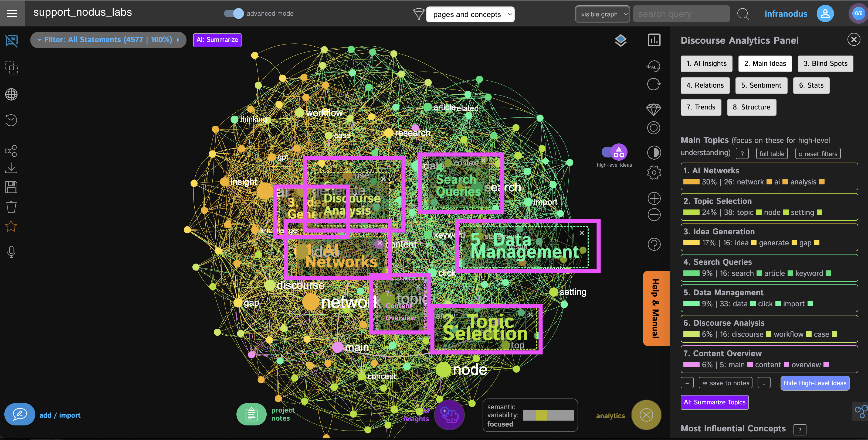Click the concentric circle icon

pyautogui.click(x=654, y=128)
